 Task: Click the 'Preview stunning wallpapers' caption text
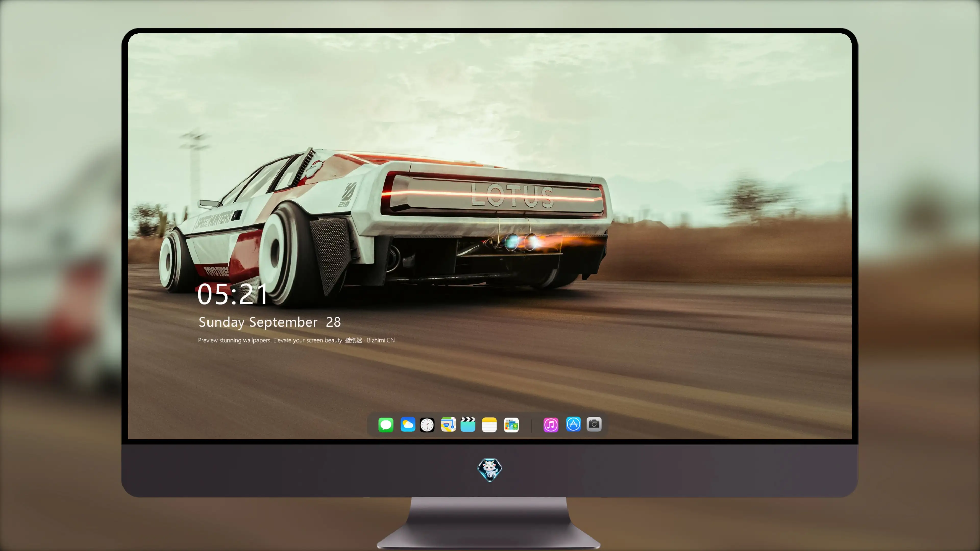click(x=296, y=340)
